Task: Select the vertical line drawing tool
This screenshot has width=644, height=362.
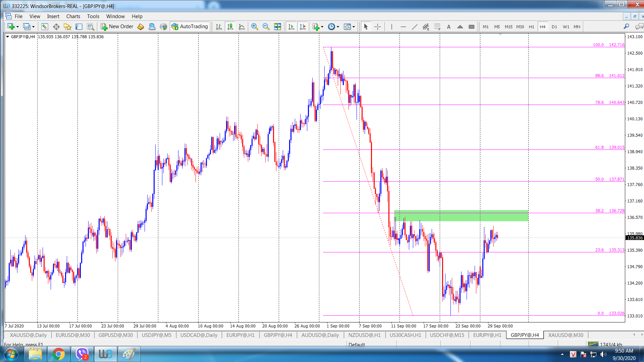Action: [391, 26]
